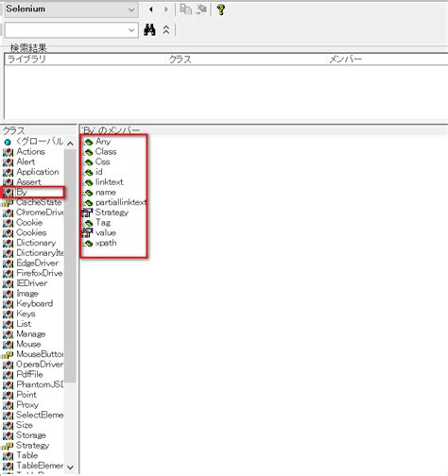This screenshot has height=476, width=448.
Task: Select the Keyboard class
Action: [x=27, y=303]
